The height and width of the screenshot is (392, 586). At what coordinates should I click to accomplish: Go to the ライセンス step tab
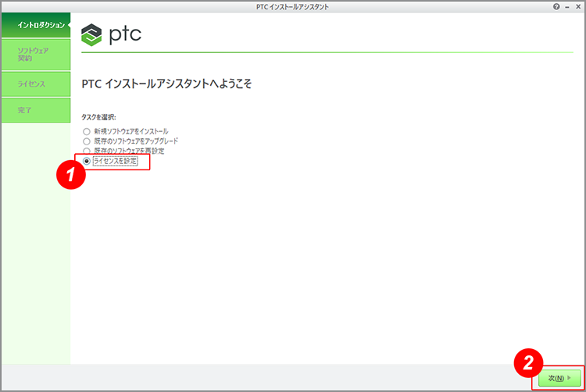(35, 82)
